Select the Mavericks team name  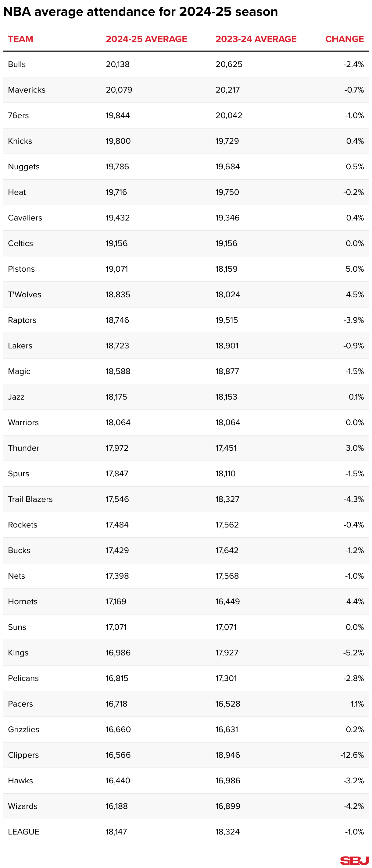coord(27,90)
